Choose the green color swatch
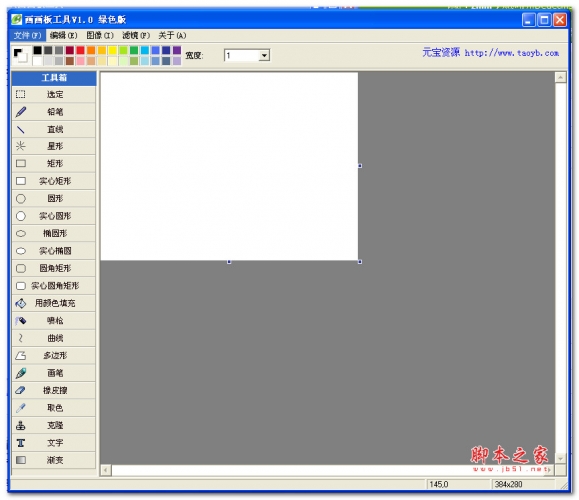 (x=134, y=50)
